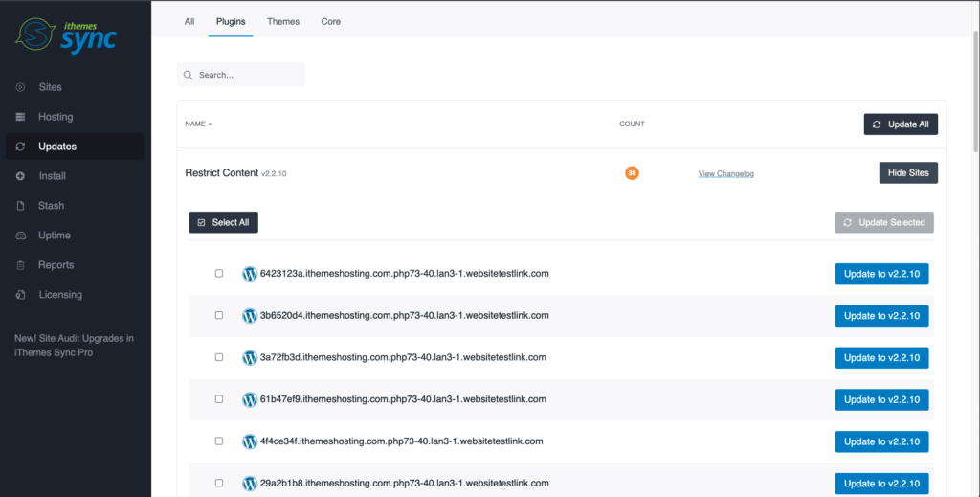Switch to the All tab
The width and height of the screenshot is (980, 497).
pos(189,21)
